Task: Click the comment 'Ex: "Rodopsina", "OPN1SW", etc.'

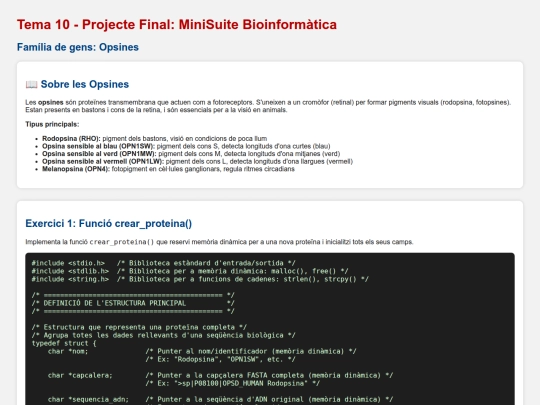Action: [x=220, y=359]
